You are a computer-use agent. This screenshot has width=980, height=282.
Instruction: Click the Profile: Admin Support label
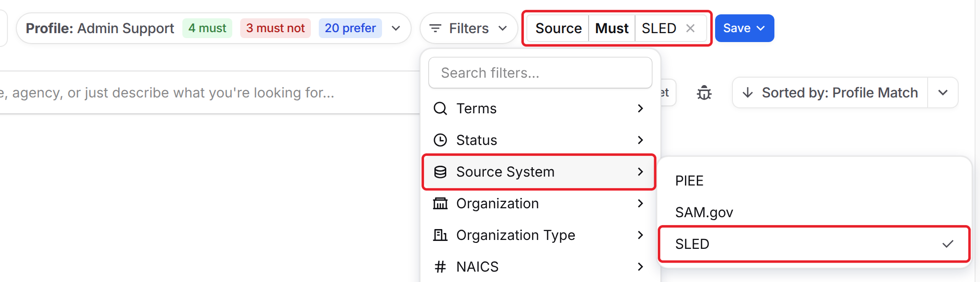tap(100, 28)
